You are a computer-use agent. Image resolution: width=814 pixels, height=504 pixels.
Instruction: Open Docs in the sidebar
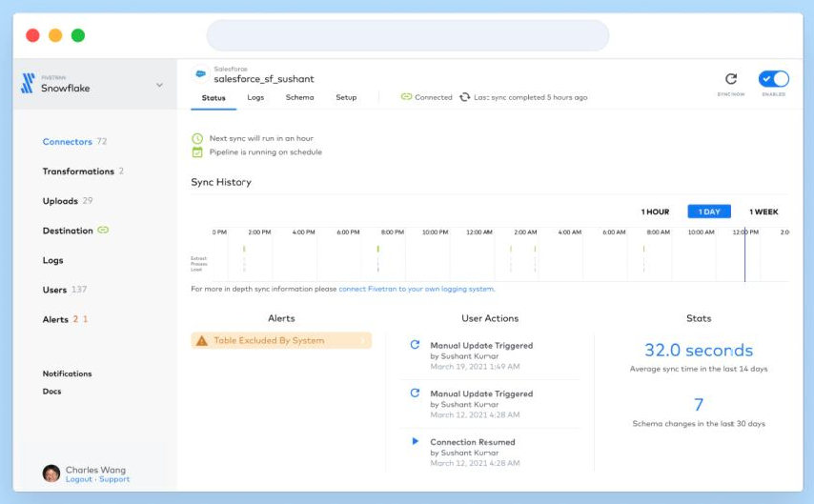point(51,392)
